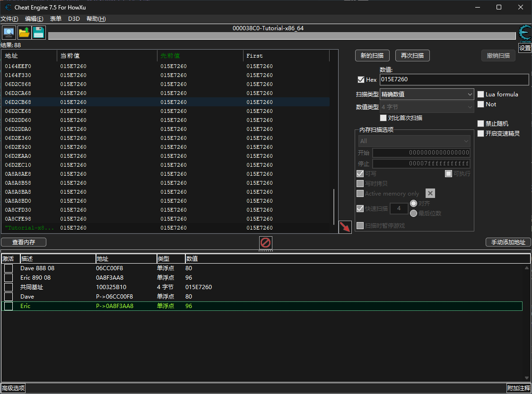Click the X icon next to Active memory only
Viewport: 532px width, 394px height.
pos(430,193)
